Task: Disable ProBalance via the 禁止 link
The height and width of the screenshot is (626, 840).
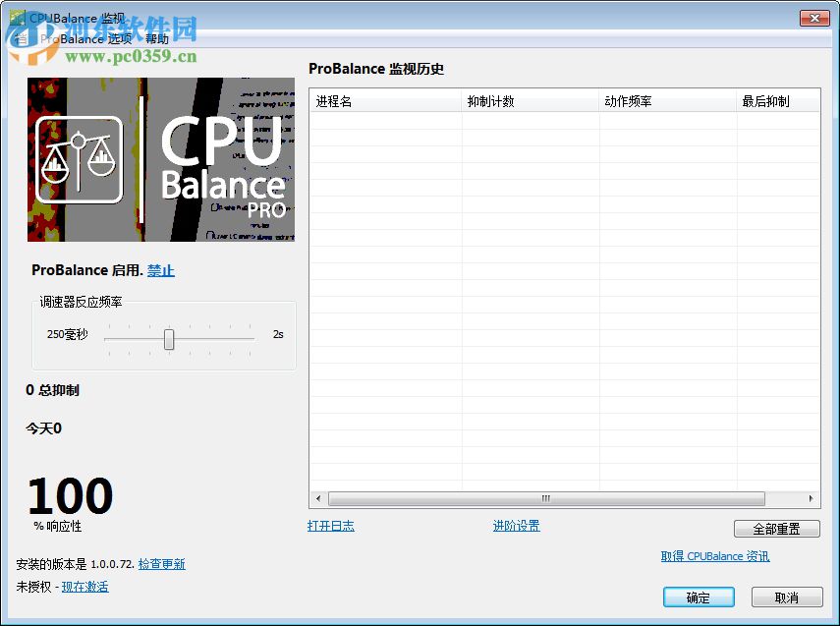Action: click(160, 270)
